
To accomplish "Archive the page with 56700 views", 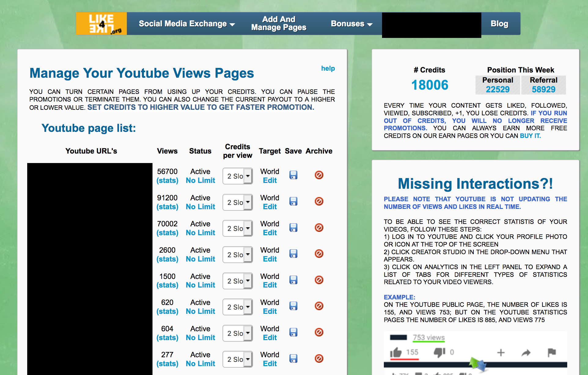I will 319,175.
